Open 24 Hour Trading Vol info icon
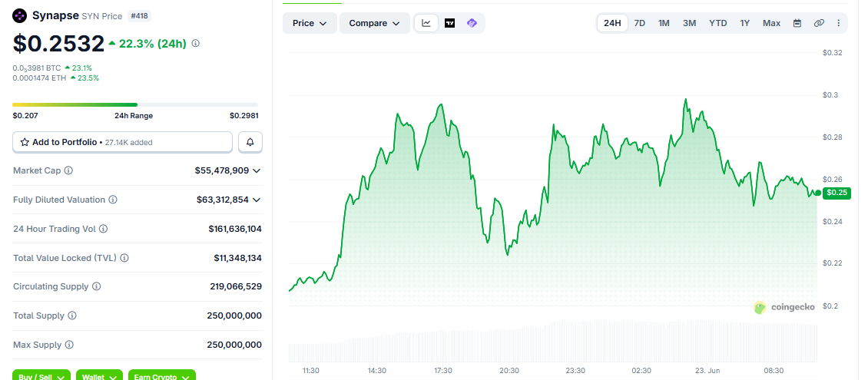The image size is (868, 380). [x=104, y=229]
